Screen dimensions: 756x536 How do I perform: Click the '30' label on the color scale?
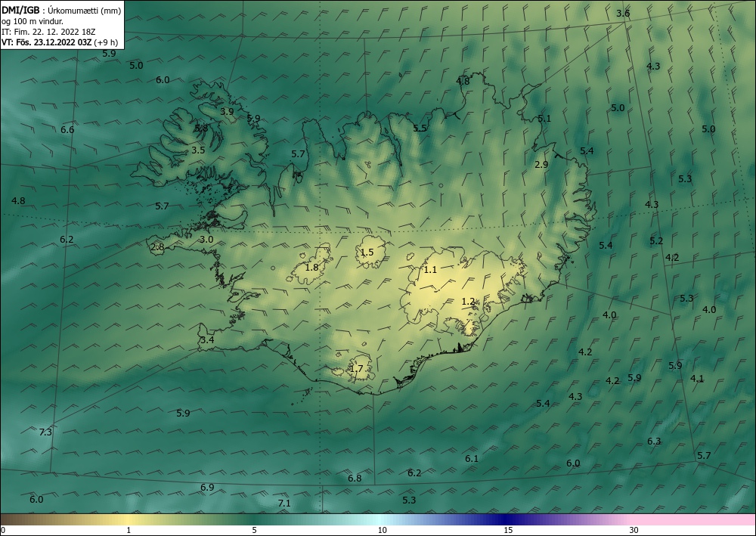coord(634,530)
